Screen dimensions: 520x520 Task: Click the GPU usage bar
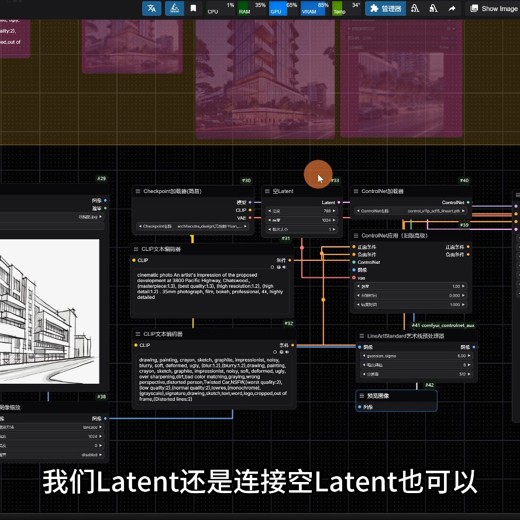[x=283, y=8]
